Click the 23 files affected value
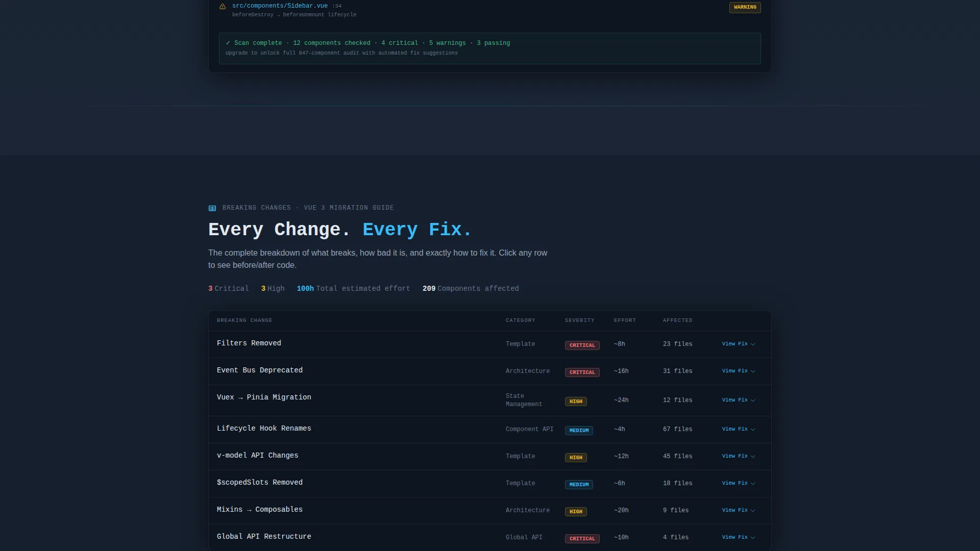Viewport: 980px width, 551px height. click(678, 344)
